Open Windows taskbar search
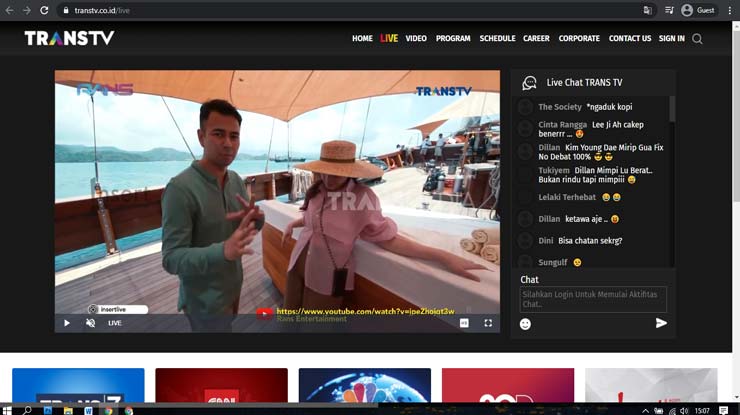This screenshot has width=740, height=415. pos(27,410)
